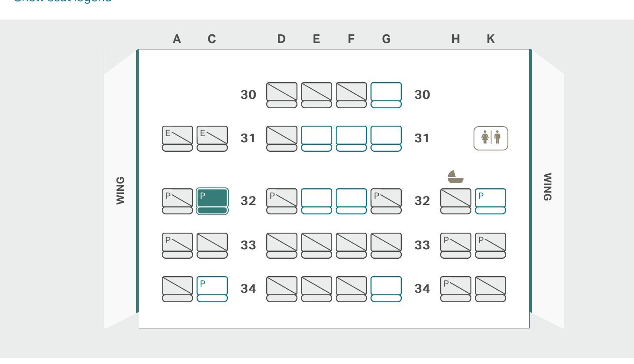Image resolution: width=634 pixels, height=364 pixels.
Task: Click the Show seat legend link
Action: 62,1
